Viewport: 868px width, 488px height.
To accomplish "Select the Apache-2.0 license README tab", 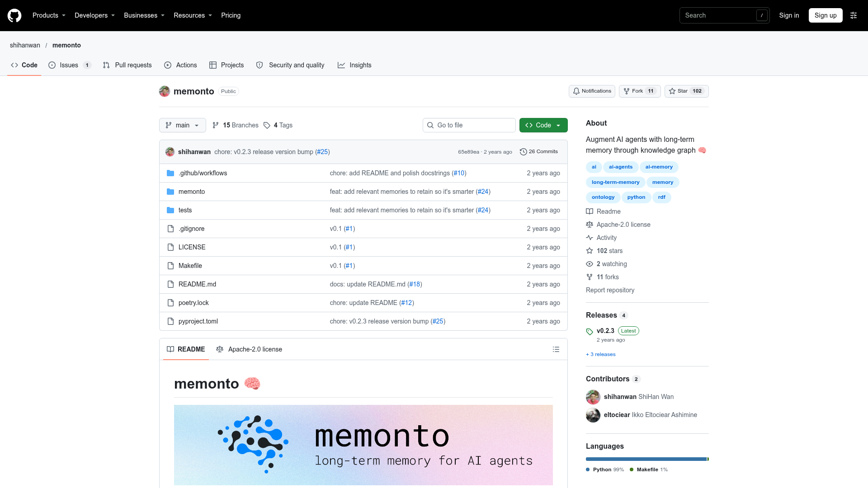I will [249, 349].
